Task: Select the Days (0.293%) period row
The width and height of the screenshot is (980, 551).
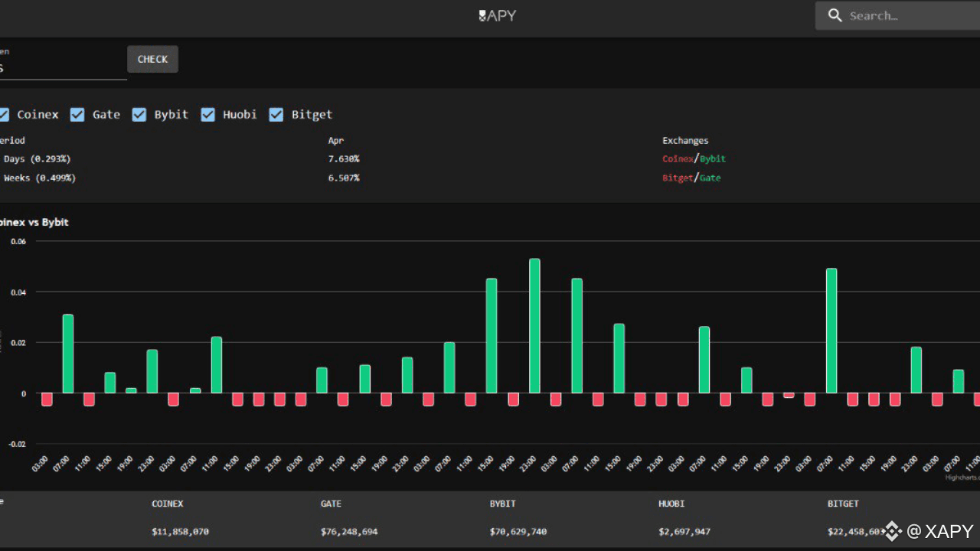Action: [35, 158]
